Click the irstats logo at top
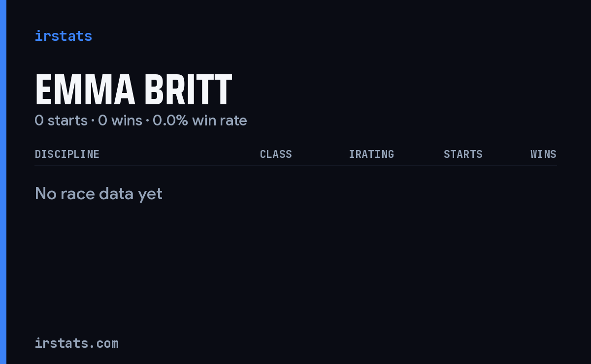 click(x=63, y=36)
